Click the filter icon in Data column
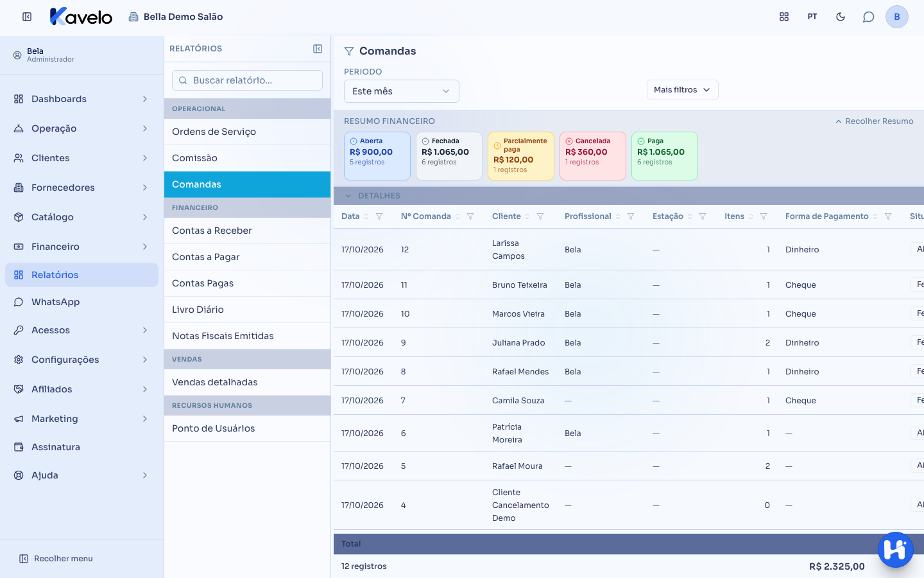 pos(379,216)
